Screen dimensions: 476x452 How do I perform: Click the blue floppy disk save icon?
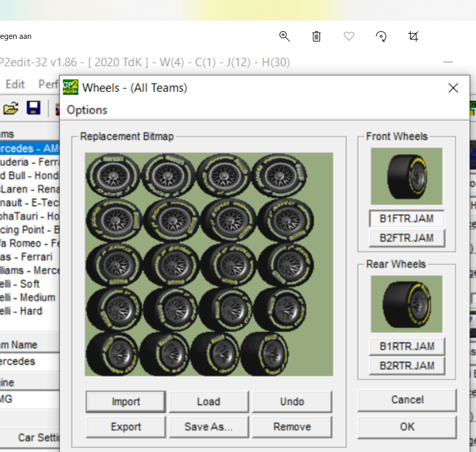point(34,108)
